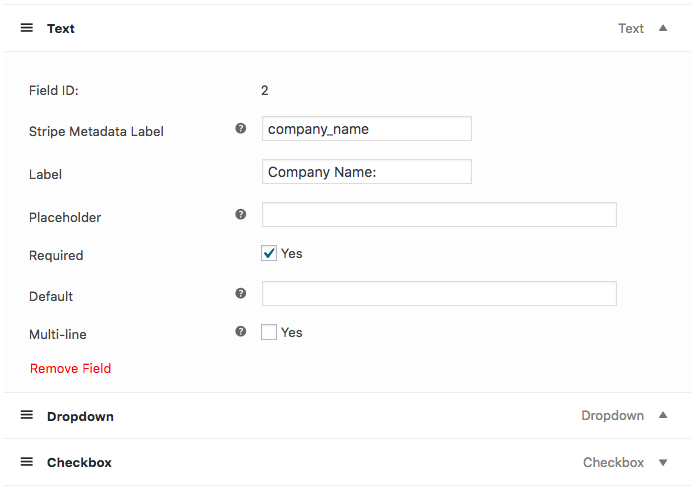This screenshot has width=698, height=488.
Task: Click the drag handle icon beside Dropdown
Action: (27, 415)
